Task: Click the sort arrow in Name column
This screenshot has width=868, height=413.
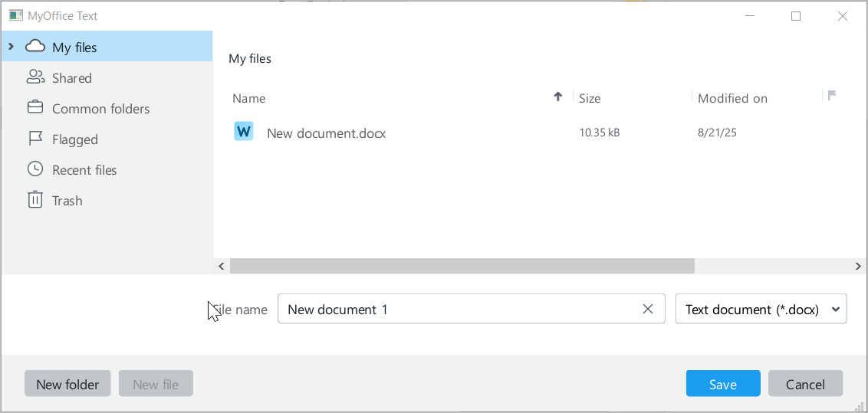Action: pyautogui.click(x=558, y=97)
